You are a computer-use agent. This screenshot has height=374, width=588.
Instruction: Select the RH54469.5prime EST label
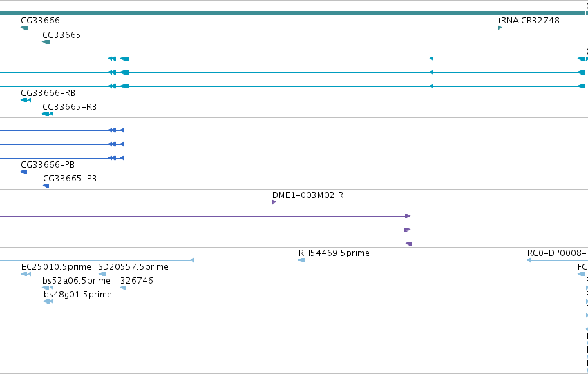(x=334, y=253)
